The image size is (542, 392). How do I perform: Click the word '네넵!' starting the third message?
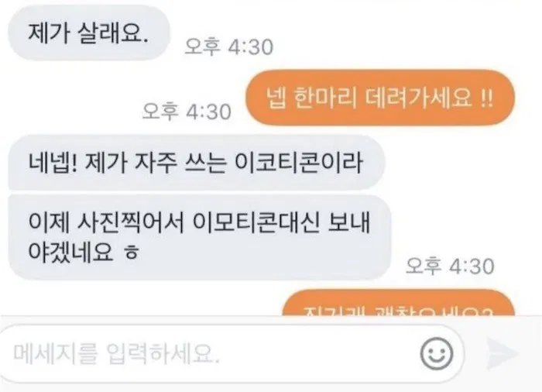click(x=53, y=162)
